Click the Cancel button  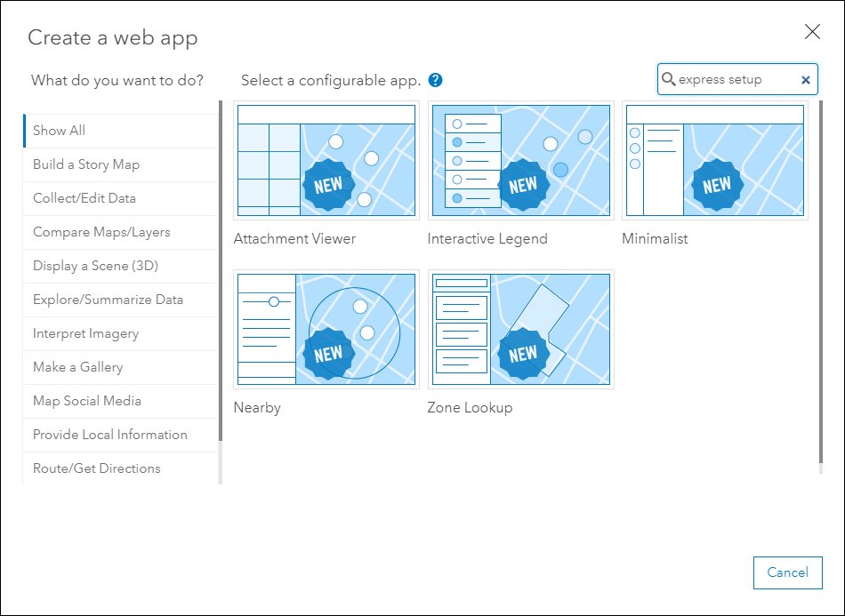tap(787, 572)
